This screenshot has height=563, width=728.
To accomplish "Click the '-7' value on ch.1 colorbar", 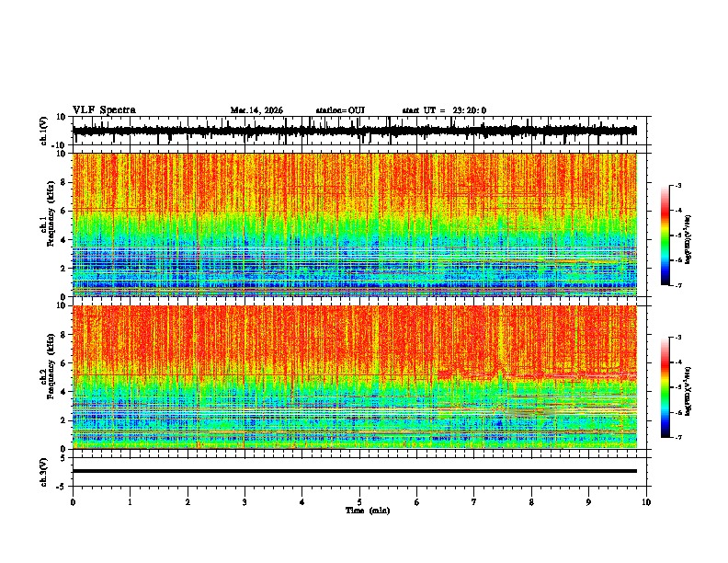I will pos(677,285).
